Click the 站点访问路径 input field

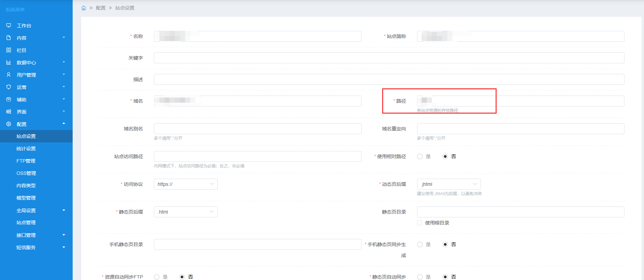(258, 156)
